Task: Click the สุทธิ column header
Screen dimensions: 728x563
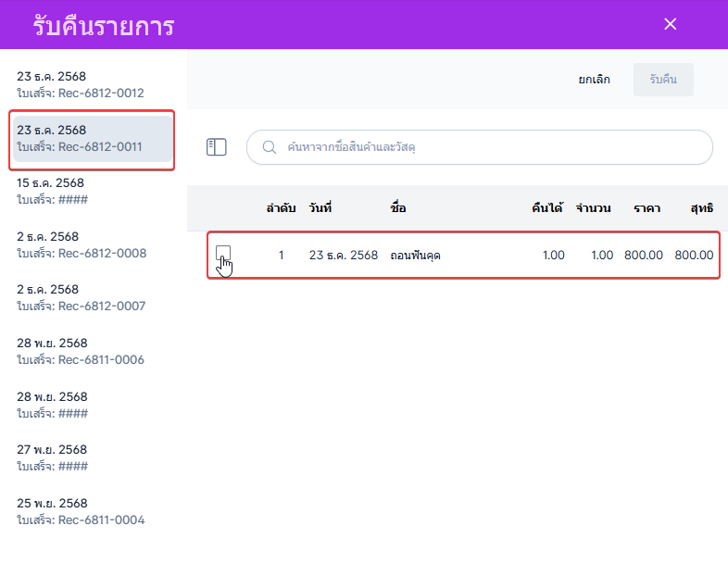Action: [701, 208]
